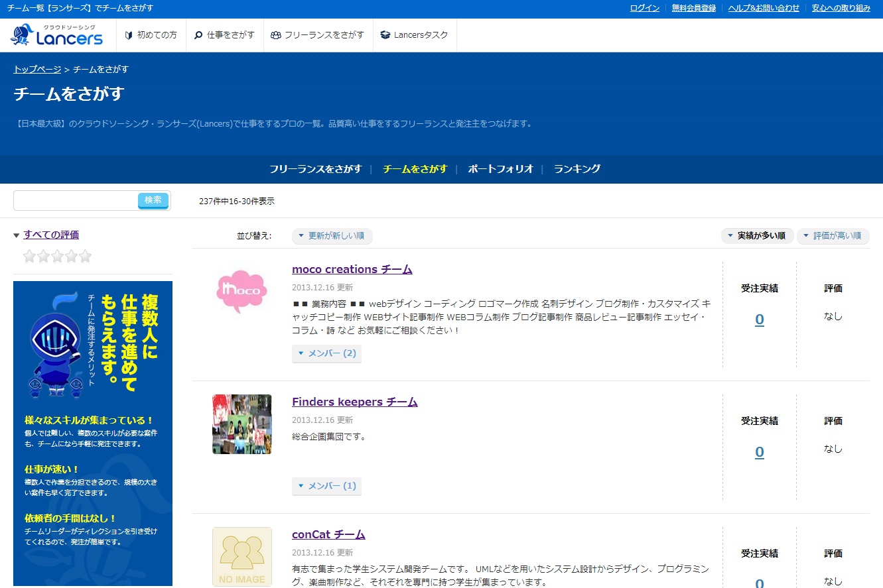Image resolution: width=883 pixels, height=588 pixels.
Task: Expand メンバー (1) for Finders keepers
Action: tap(326, 486)
